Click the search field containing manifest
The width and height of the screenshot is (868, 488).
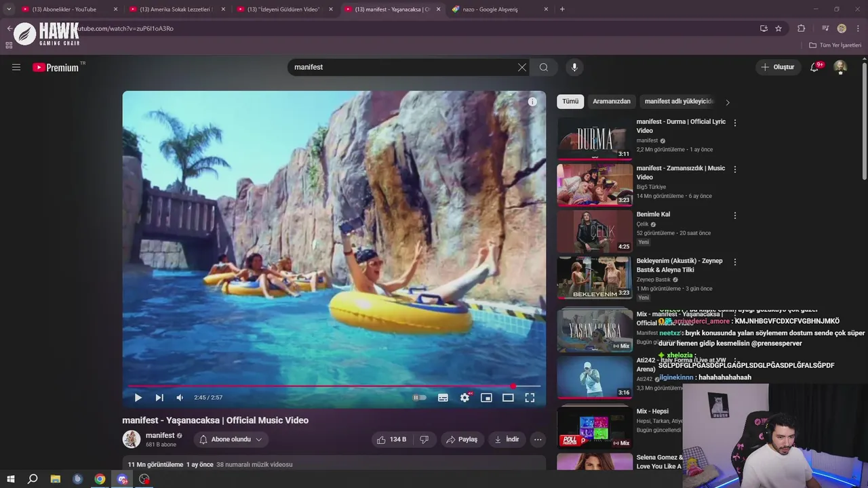(403, 67)
